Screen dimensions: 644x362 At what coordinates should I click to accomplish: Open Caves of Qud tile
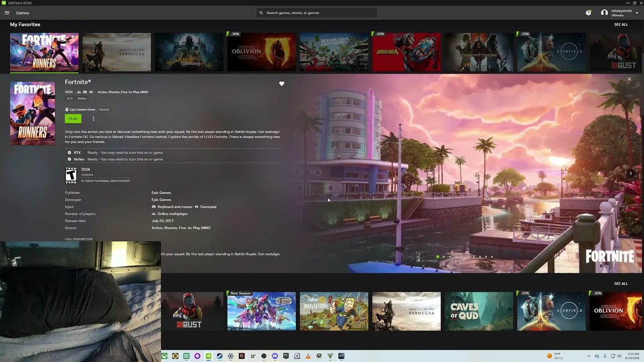[479, 311]
